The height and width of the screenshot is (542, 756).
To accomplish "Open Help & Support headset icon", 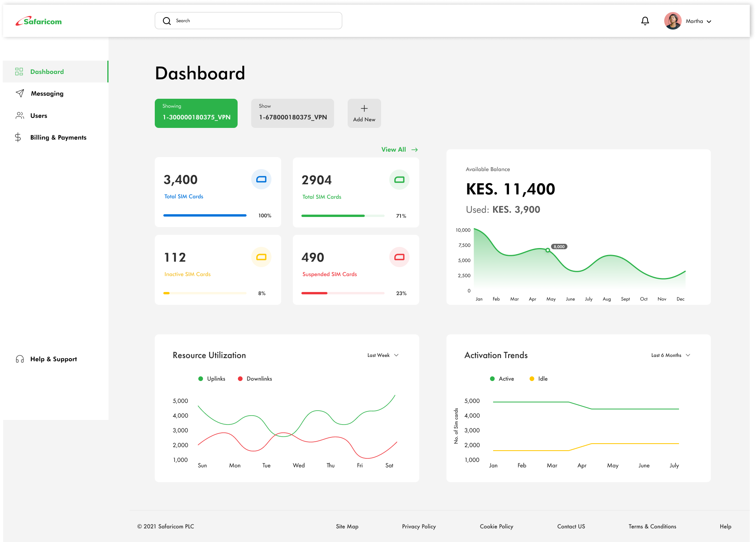I will point(19,359).
